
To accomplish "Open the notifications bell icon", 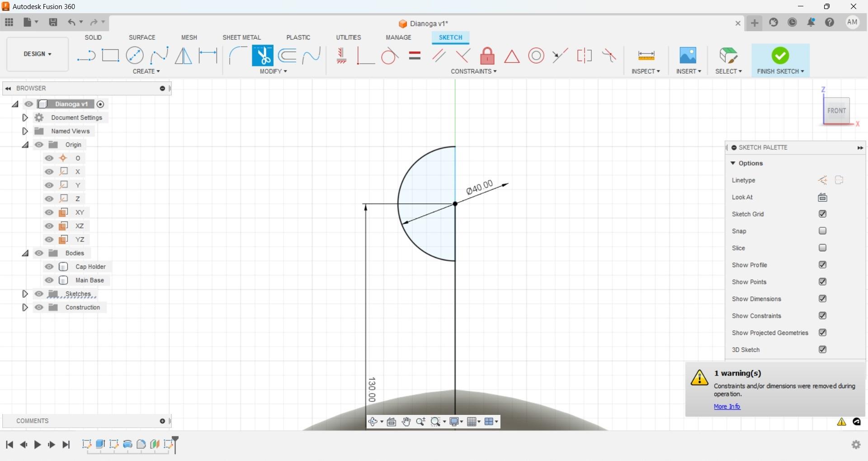I will coord(811,23).
